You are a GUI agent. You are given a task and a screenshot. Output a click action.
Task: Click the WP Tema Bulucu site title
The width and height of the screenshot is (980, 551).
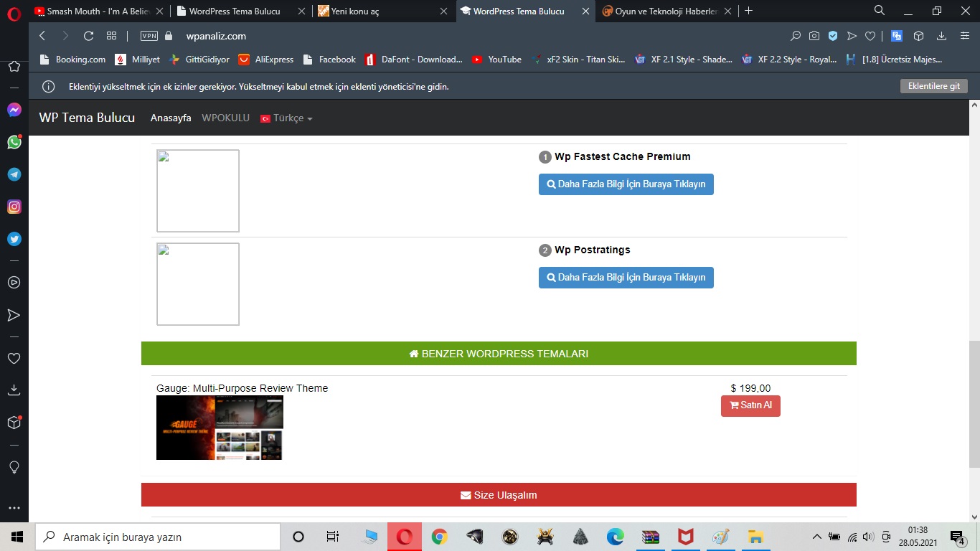(87, 118)
